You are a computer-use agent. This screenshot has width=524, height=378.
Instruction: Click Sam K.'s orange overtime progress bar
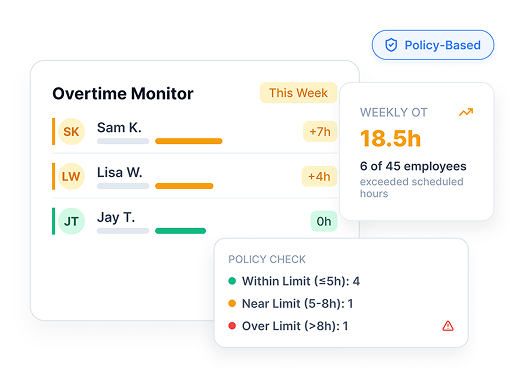(188, 141)
